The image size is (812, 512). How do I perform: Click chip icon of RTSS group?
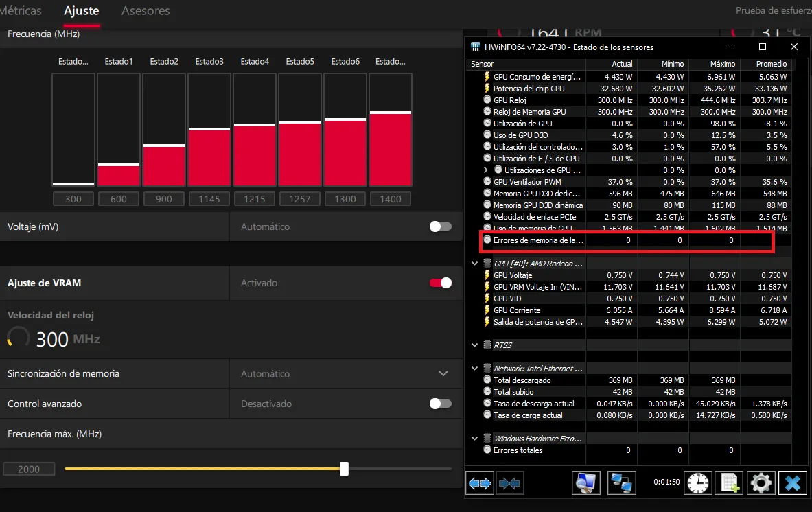coord(487,345)
